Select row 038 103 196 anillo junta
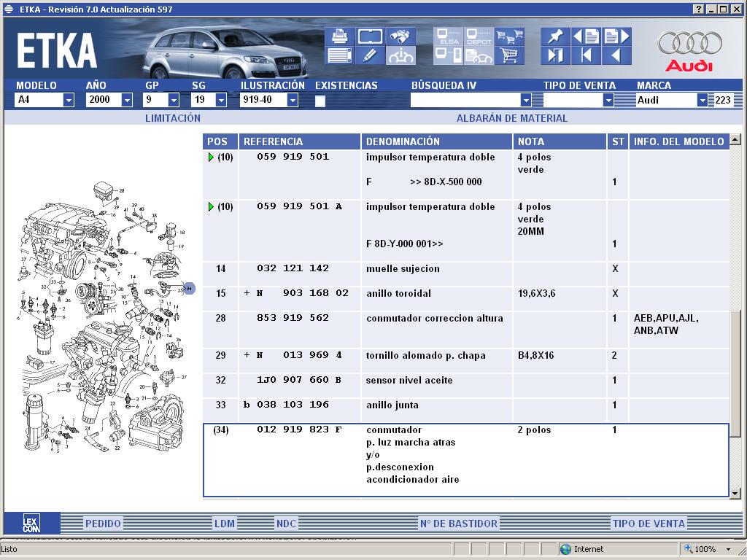747x560 pixels. pos(466,410)
